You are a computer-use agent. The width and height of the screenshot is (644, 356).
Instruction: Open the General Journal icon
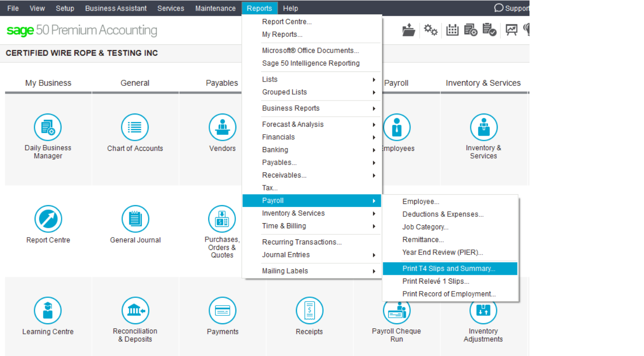pos(135,219)
